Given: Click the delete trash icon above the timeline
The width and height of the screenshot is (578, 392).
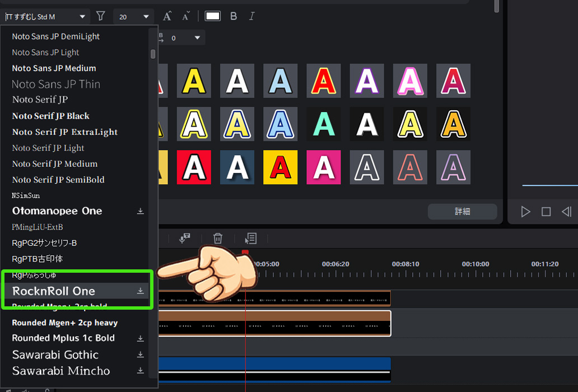Looking at the screenshot, I should [217, 239].
